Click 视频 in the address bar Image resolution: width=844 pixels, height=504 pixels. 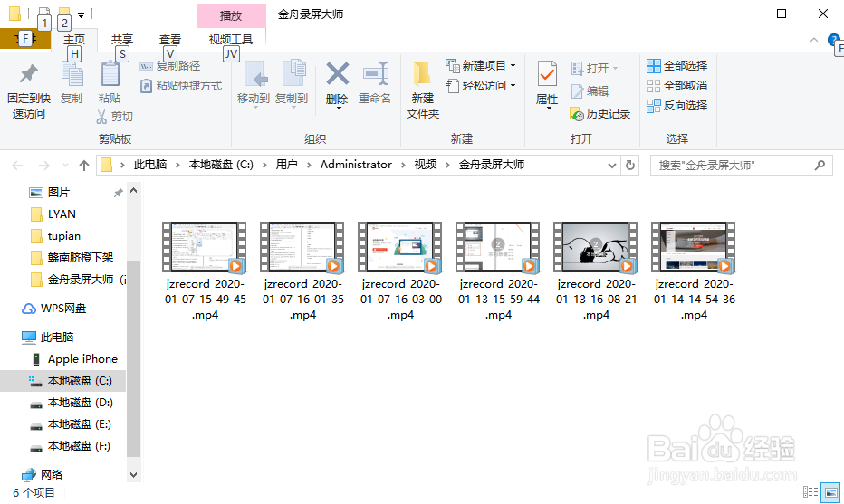coord(426,165)
